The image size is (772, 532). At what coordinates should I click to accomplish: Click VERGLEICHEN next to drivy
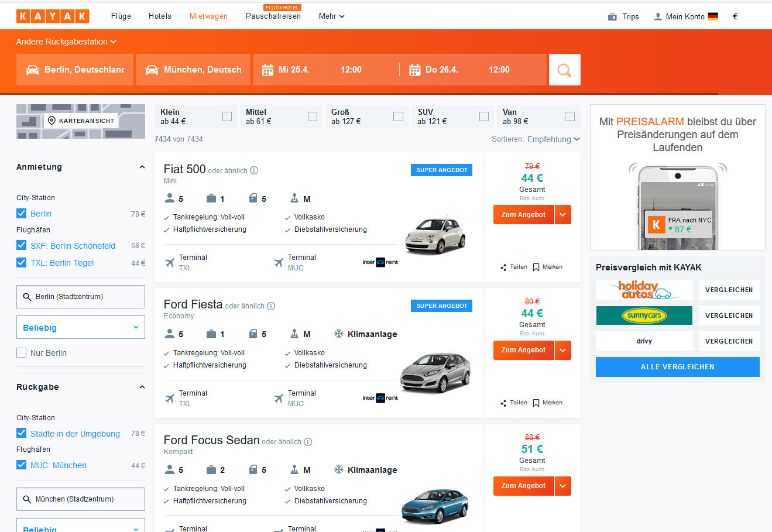pyautogui.click(x=729, y=341)
